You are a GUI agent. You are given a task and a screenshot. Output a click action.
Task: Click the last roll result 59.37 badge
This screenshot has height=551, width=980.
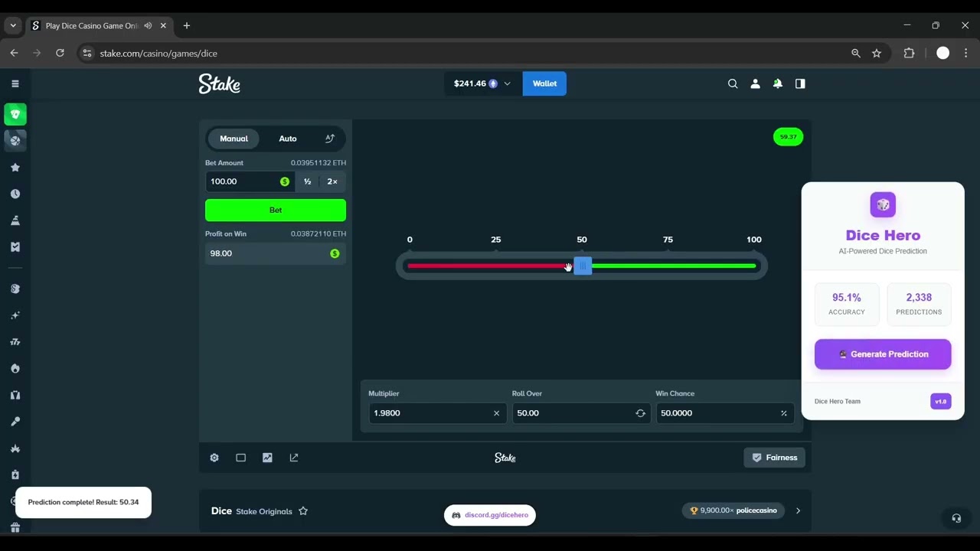[x=788, y=137]
